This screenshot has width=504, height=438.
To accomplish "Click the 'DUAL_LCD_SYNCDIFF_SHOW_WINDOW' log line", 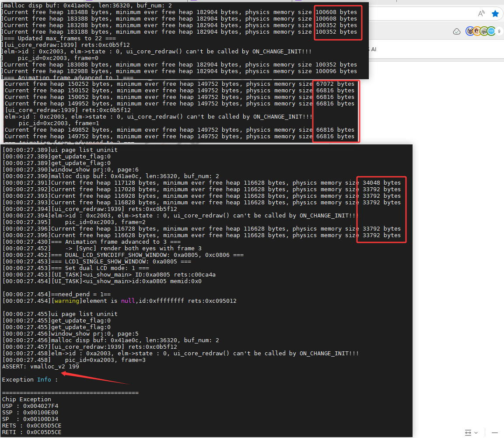I will (x=123, y=255).
